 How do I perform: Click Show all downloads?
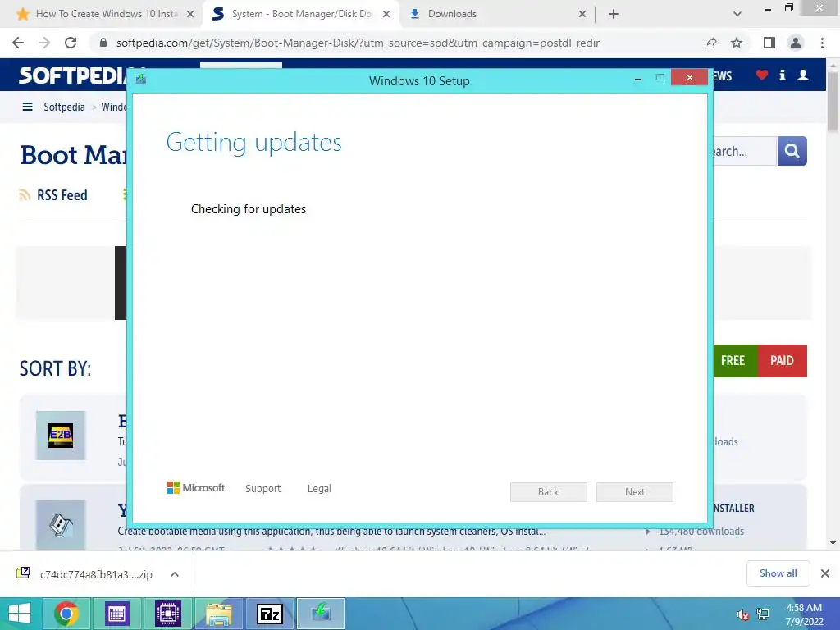click(778, 573)
